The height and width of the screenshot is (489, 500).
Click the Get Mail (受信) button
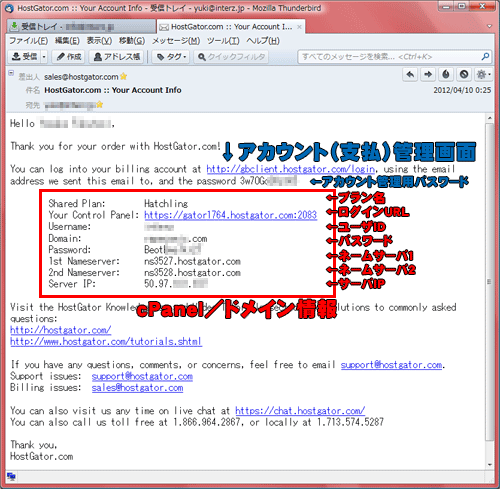click(24, 57)
